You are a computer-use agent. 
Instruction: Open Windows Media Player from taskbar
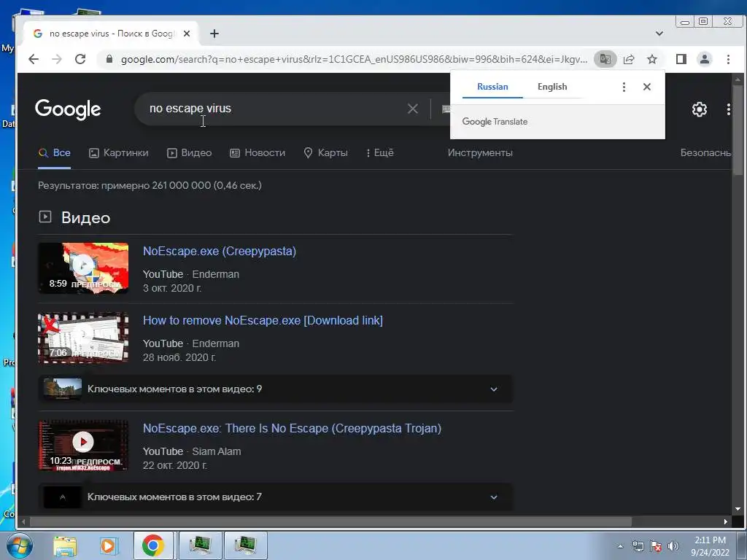coord(108,545)
